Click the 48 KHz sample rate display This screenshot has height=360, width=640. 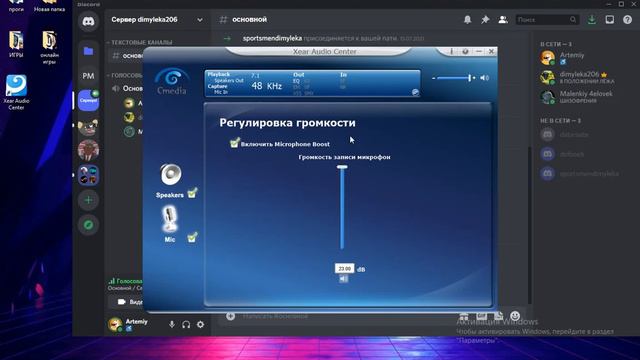267,86
